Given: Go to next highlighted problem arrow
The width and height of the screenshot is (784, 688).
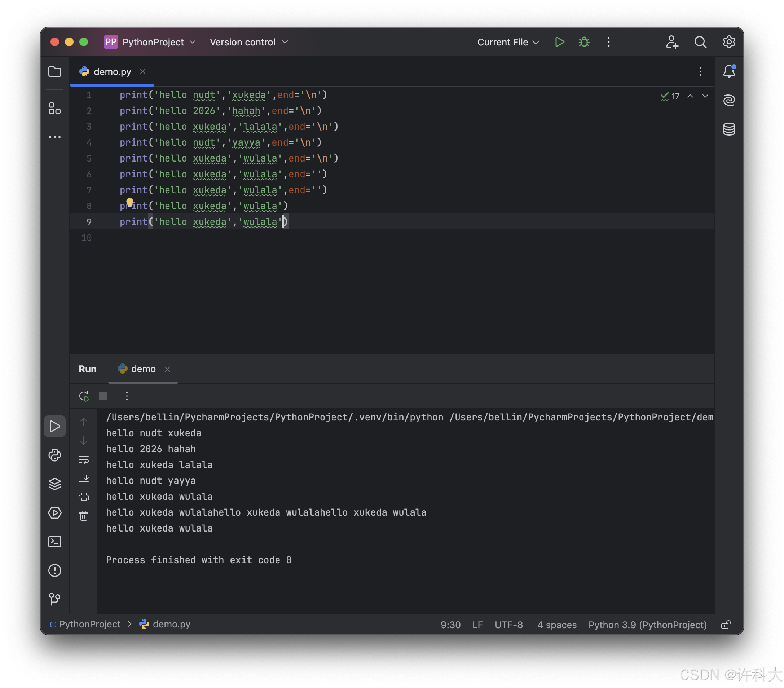Looking at the screenshot, I should click(x=705, y=96).
